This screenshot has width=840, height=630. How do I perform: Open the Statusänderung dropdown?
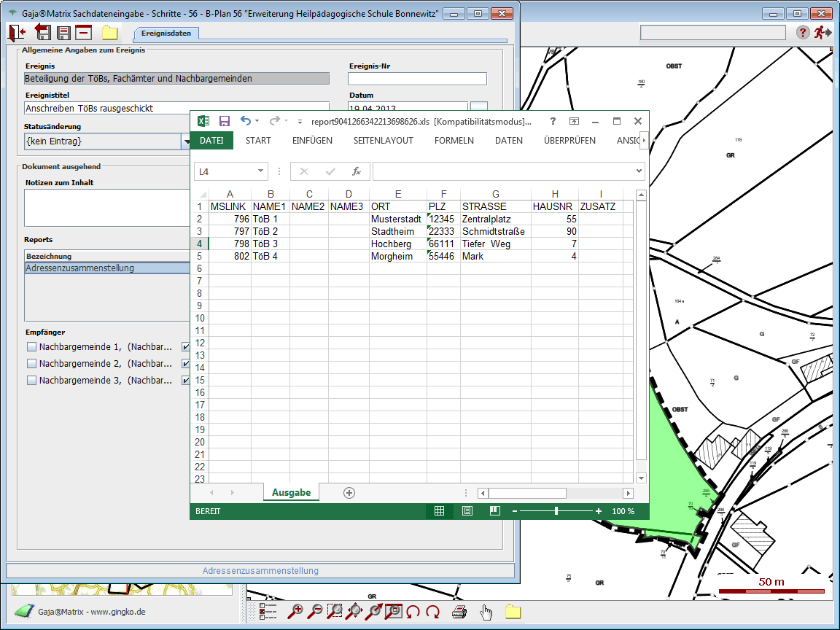[185, 141]
